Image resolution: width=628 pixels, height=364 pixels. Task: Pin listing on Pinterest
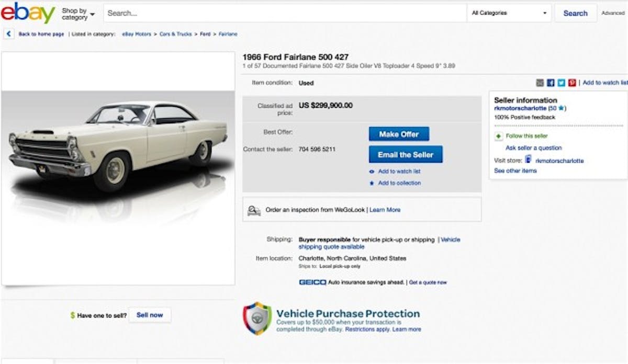click(x=572, y=83)
